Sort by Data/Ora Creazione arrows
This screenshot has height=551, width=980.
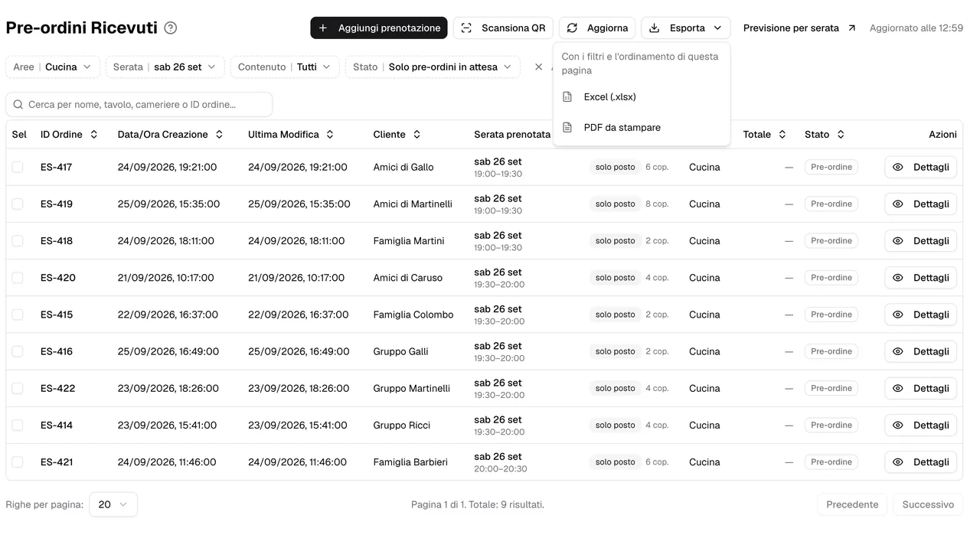pos(219,135)
